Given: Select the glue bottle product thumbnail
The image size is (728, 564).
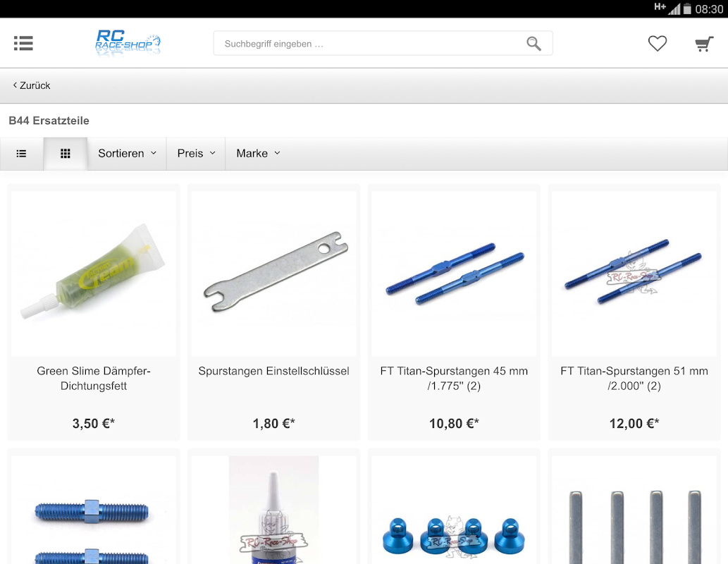Looking at the screenshot, I should click(x=274, y=510).
